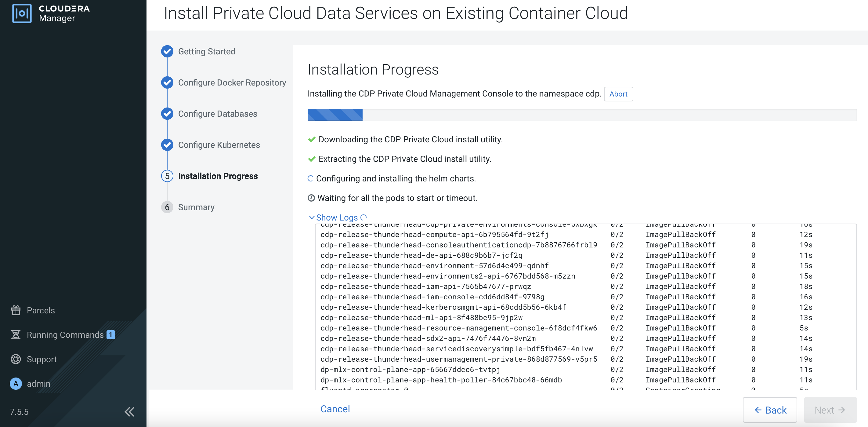Open Parcels via the gift box icon

pyautogui.click(x=16, y=310)
